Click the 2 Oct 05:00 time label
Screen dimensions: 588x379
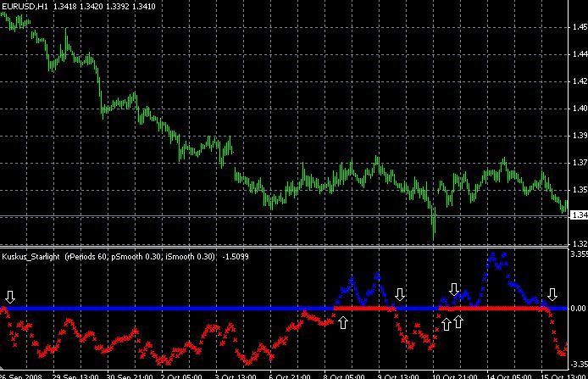tap(181, 376)
